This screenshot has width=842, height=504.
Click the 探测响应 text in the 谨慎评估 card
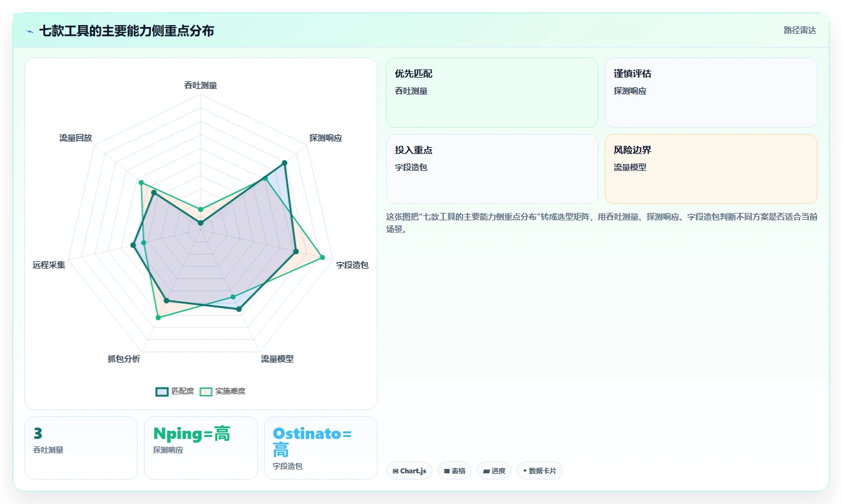pyautogui.click(x=630, y=91)
